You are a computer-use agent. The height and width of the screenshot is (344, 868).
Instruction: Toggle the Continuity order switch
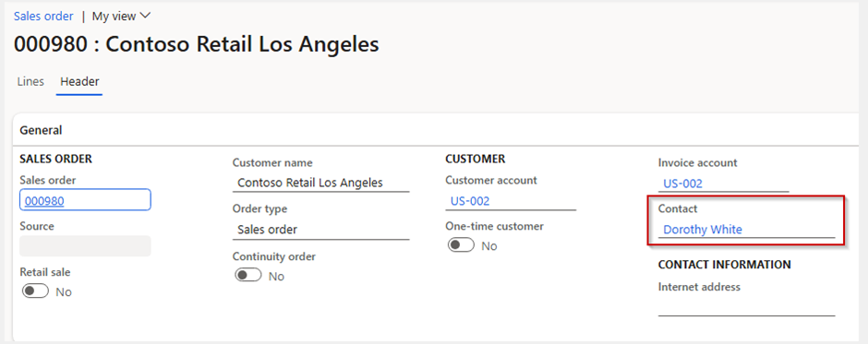click(x=248, y=276)
